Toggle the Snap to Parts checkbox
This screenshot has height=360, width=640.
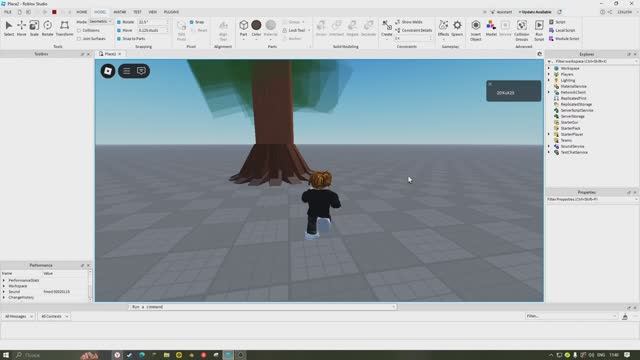pyautogui.click(x=119, y=38)
